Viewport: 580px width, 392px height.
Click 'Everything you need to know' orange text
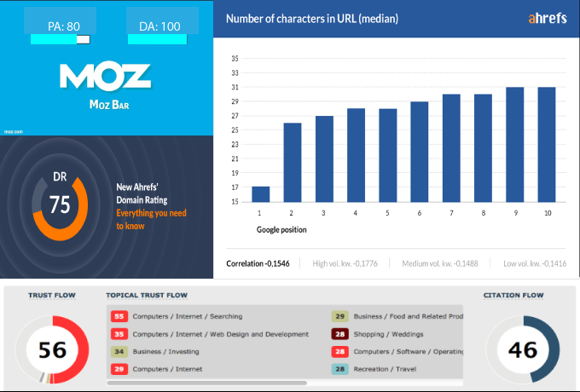point(151,220)
